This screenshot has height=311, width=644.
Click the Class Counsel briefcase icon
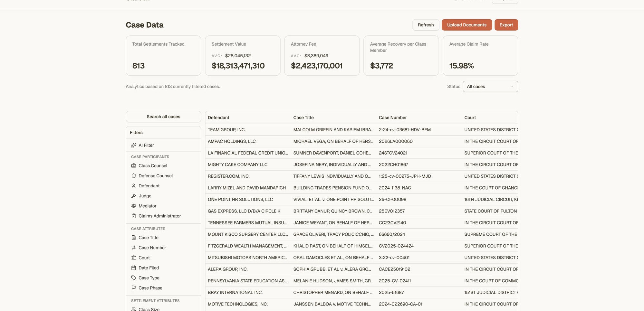pyautogui.click(x=133, y=165)
